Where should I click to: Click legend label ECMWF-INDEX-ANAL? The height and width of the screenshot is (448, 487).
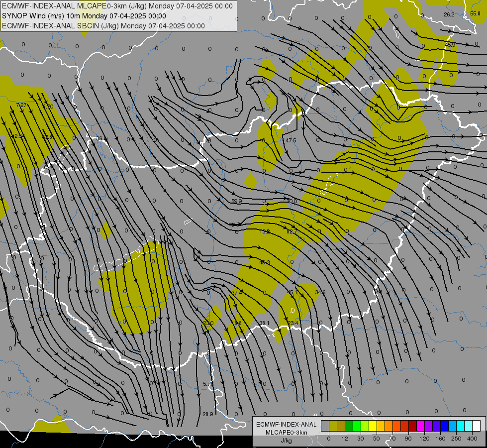(287, 425)
